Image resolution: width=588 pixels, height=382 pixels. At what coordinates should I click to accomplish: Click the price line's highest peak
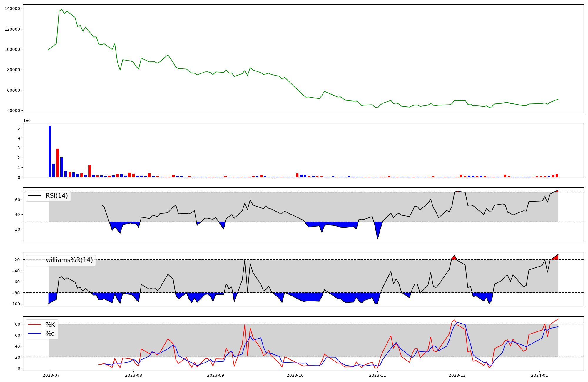tap(61, 10)
